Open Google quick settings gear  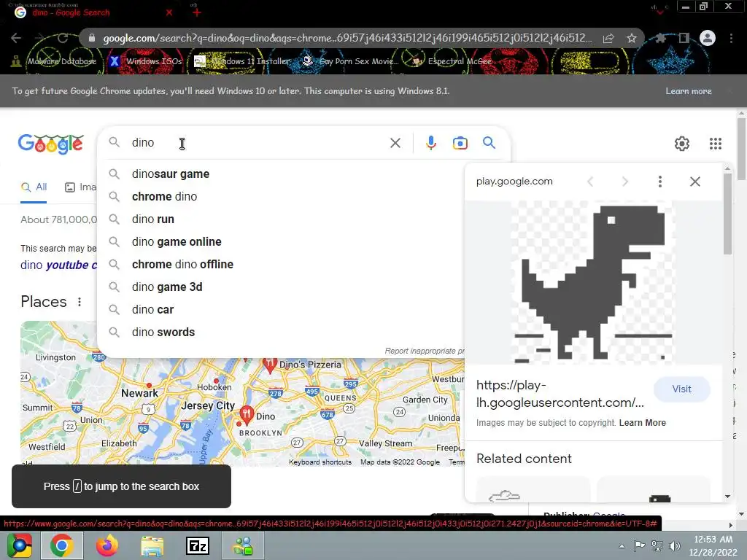tap(682, 144)
